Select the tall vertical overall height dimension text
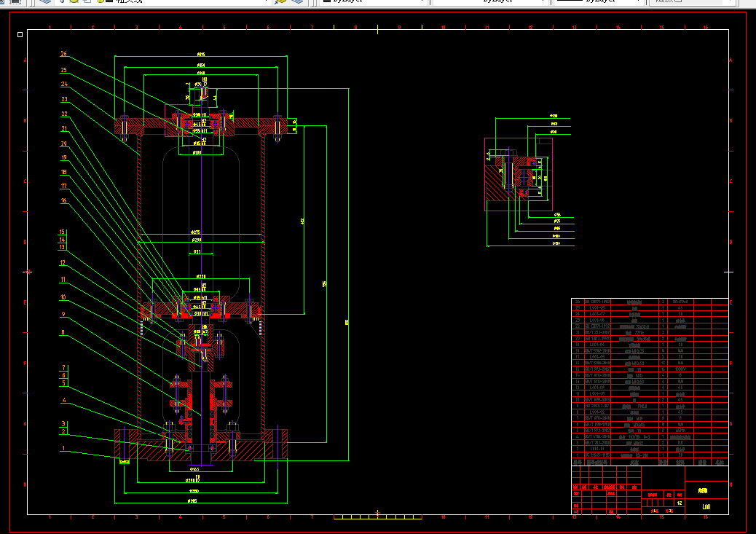The image size is (756, 534). pyautogui.click(x=347, y=322)
